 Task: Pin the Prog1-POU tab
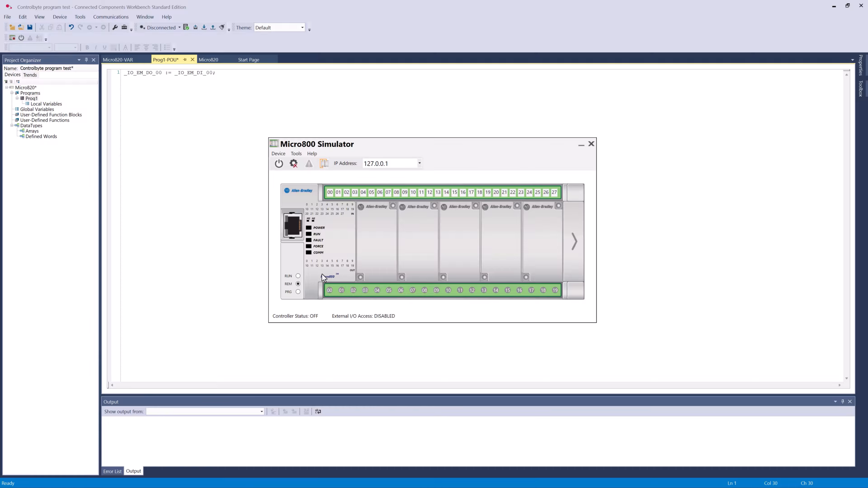[185, 60]
